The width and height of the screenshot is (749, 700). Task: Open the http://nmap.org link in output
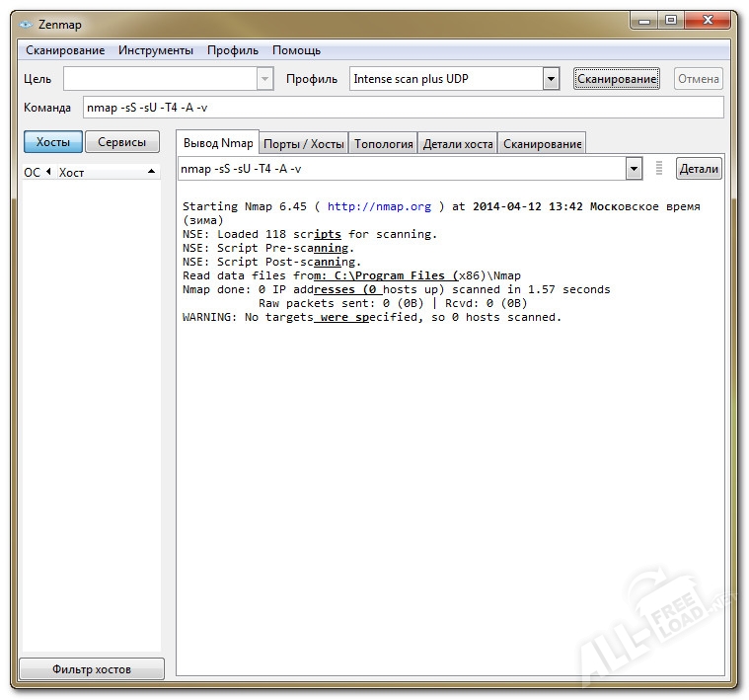tap(379, 206)
